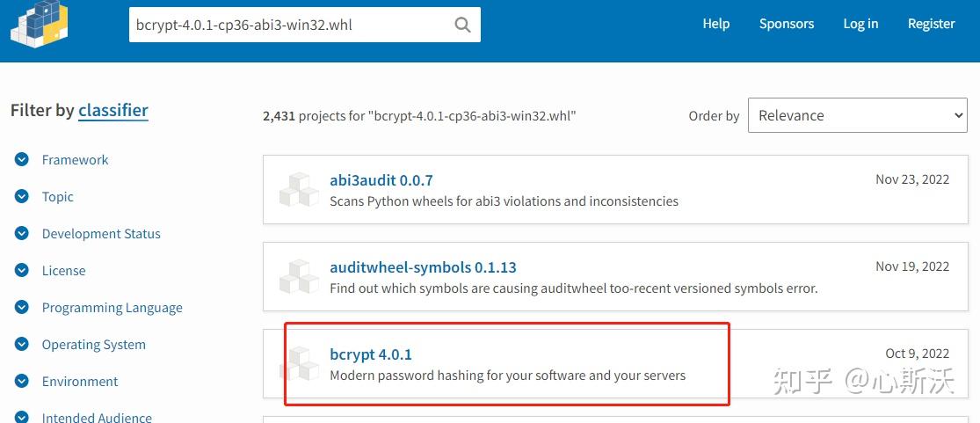Open the bcrypt 4.0.1 project
Viewport: 980px width, 423px height.
(x=371, y=354)
